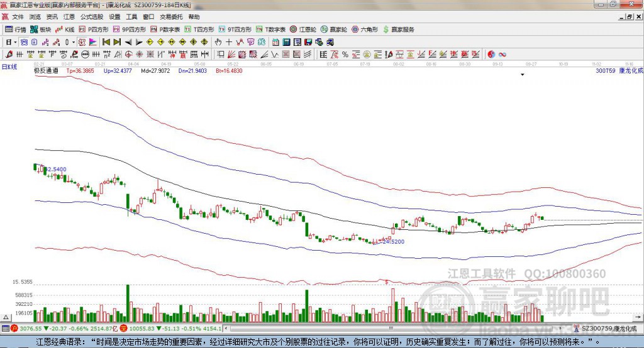This screenshot has width=644, height=348.
Task: Click the 日K线 chart label
Action: (9, 67)
